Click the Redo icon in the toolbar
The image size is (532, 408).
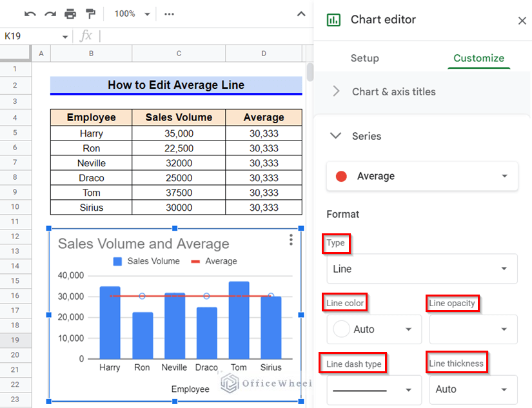click(50, 13)
